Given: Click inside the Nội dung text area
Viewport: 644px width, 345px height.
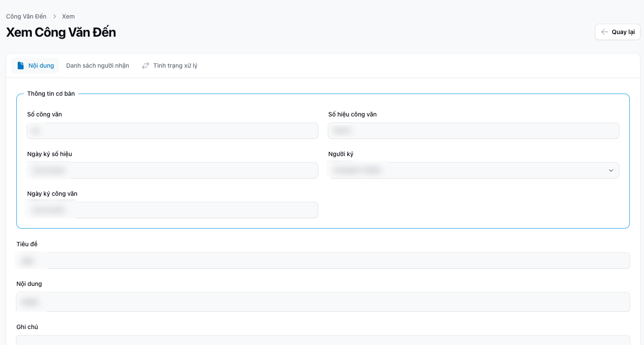Looking at the screenshot, I should coord(323,302).
